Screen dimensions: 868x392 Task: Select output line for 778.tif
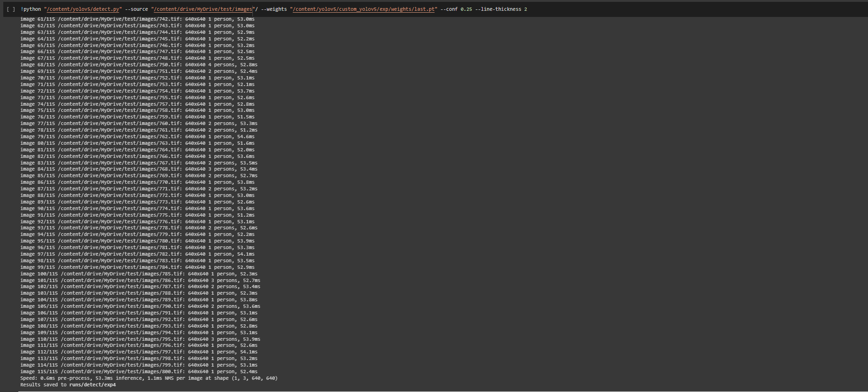(139, 228)
